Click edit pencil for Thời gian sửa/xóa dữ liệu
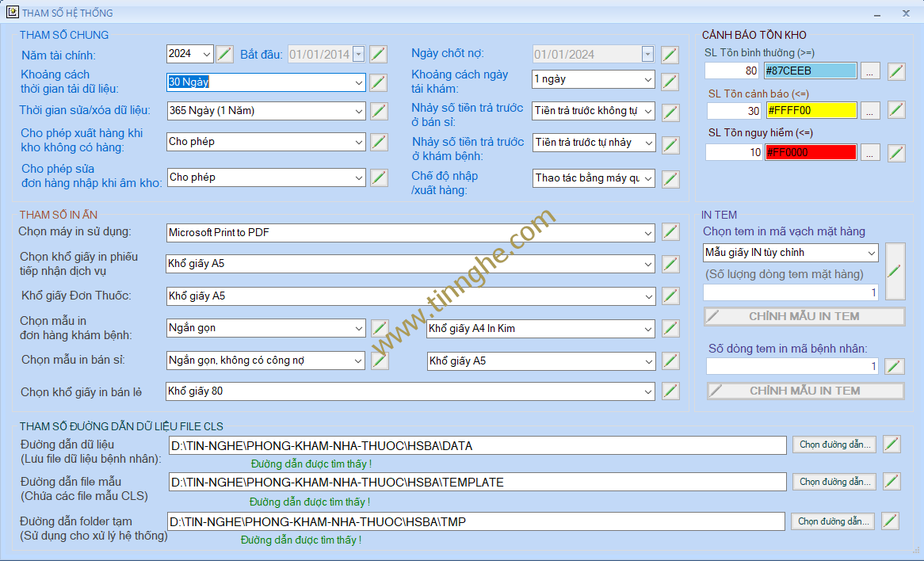 379,111
